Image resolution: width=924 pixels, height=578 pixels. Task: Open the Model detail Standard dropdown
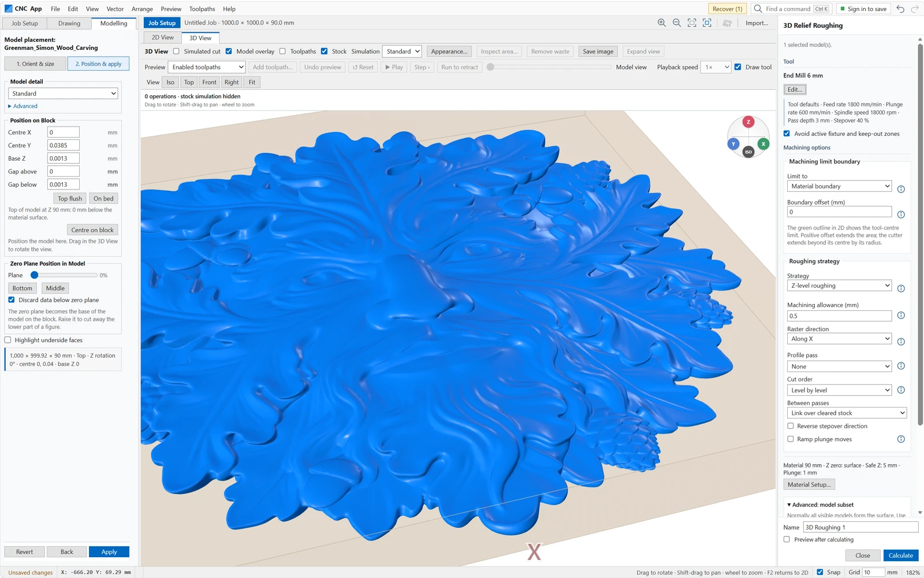click(x=63, y=94)
